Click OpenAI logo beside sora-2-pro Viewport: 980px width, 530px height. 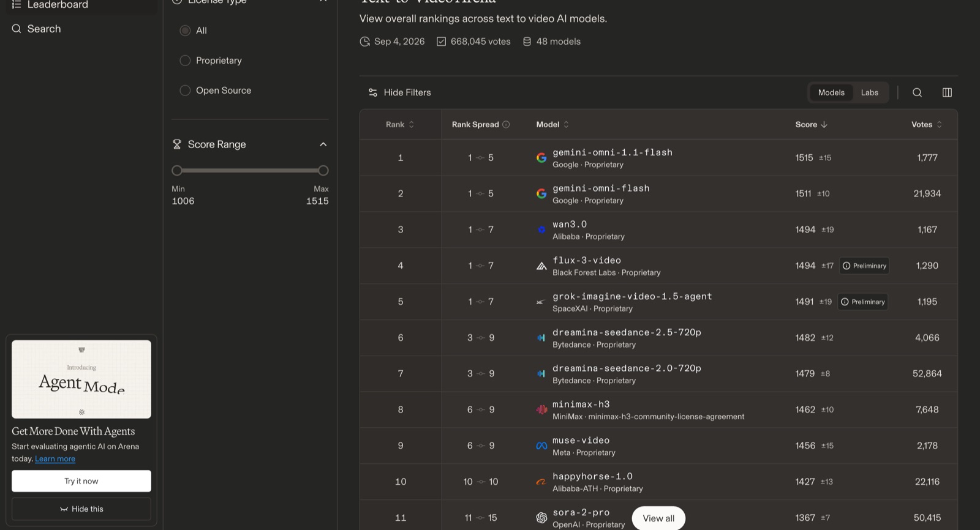click(x=541, y=518)
